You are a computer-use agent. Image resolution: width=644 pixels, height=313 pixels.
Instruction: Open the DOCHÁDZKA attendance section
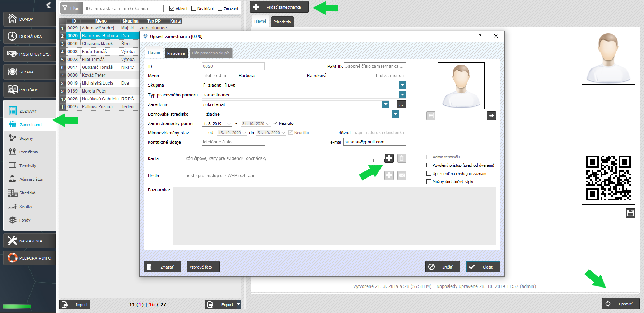pyautogui.click(x=29, y=36)
